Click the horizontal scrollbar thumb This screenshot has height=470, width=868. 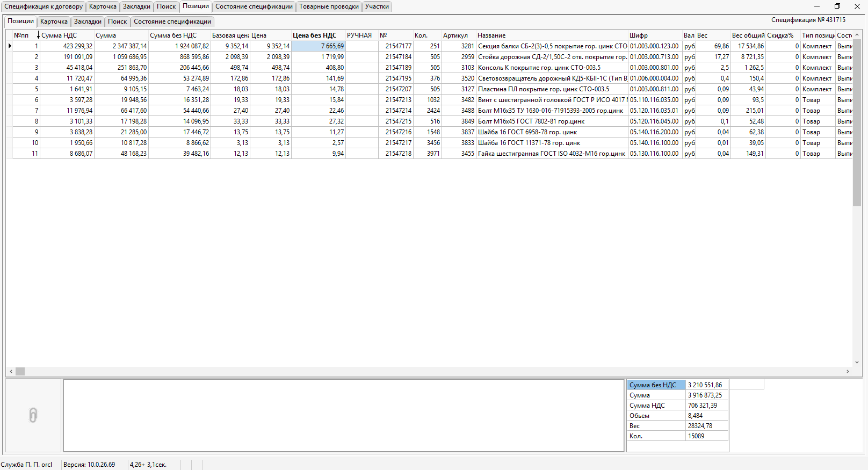pos(20,372)
